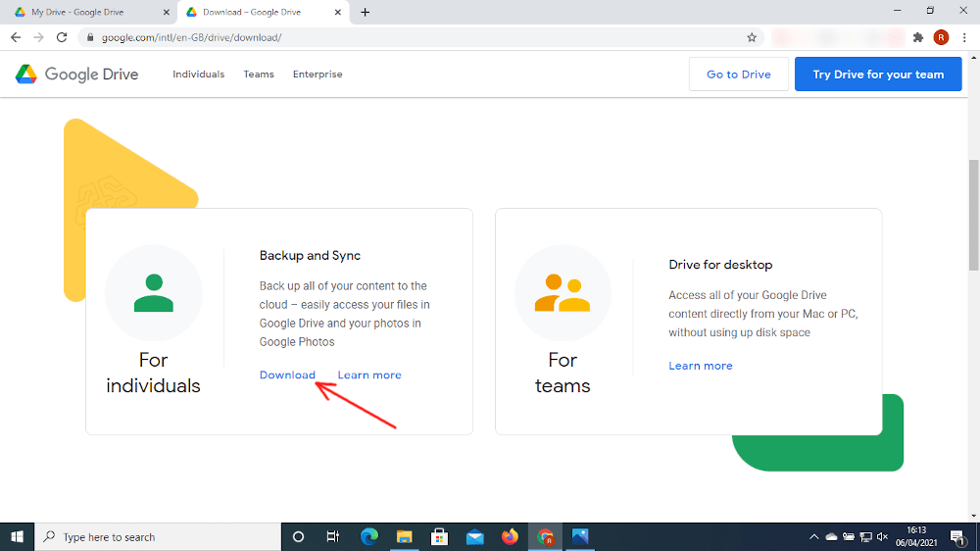Click the Chrome taskbar icon
Image resolution: width=980 pixels, height=551 pixels.
tap(545, 536)
